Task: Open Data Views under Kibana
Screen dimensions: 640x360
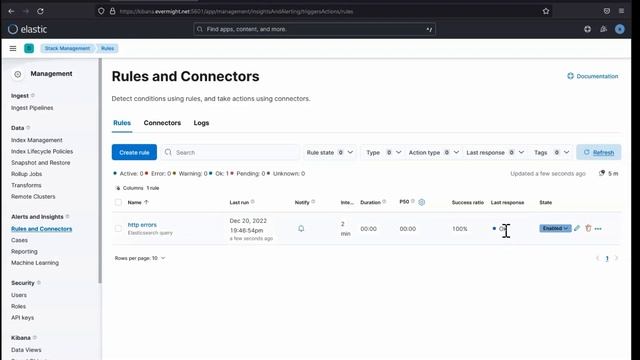Action: pyautogui.click(x=26, y=350)
